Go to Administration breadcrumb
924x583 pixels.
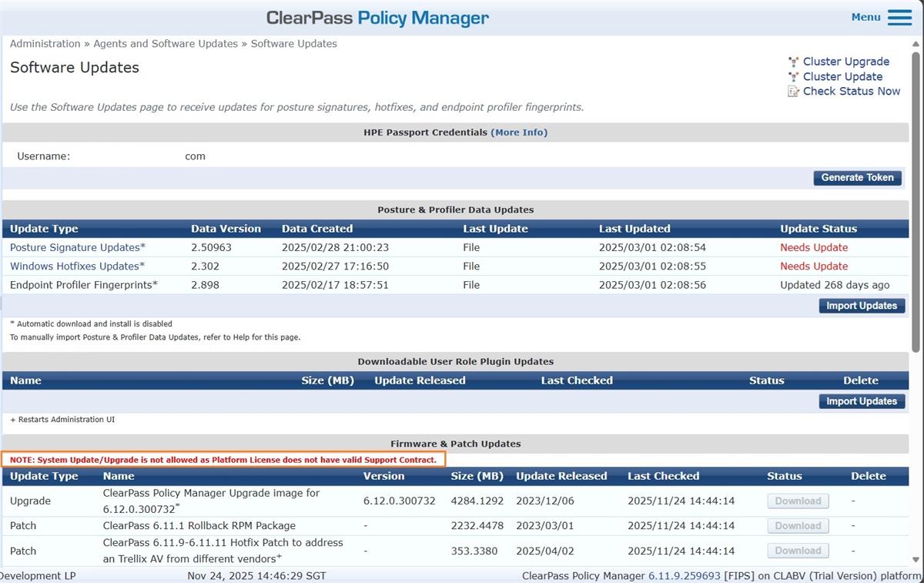coord(45,44)
